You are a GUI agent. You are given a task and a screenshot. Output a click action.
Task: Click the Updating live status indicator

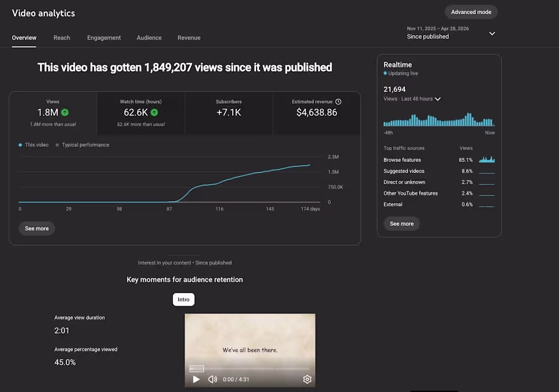coord(401,74)
